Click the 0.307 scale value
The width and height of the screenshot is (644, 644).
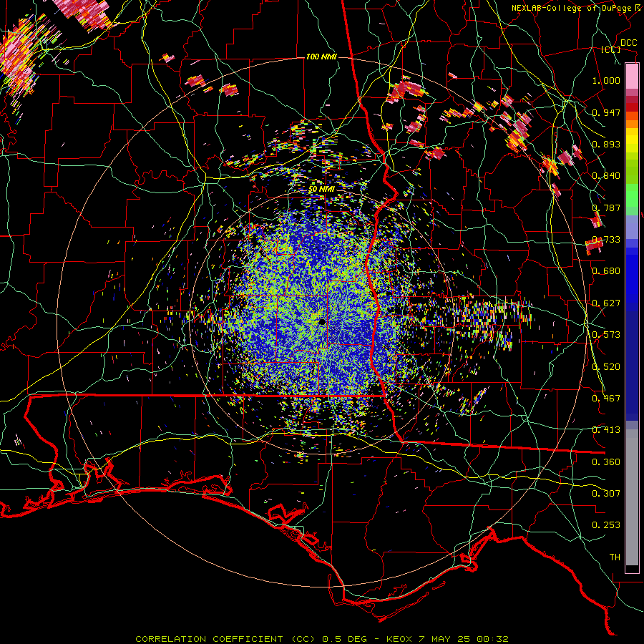(x=606, y=494)
